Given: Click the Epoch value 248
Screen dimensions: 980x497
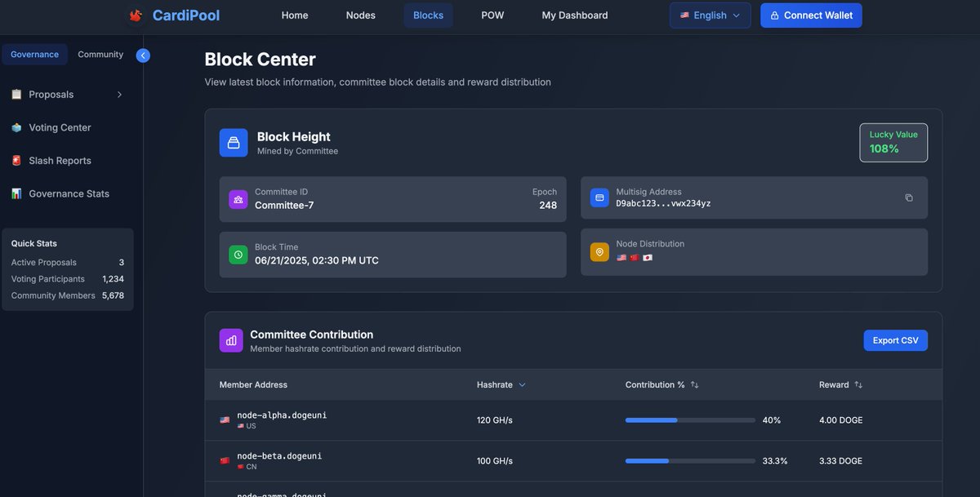Looking at the screenshot, I should 548,205.
